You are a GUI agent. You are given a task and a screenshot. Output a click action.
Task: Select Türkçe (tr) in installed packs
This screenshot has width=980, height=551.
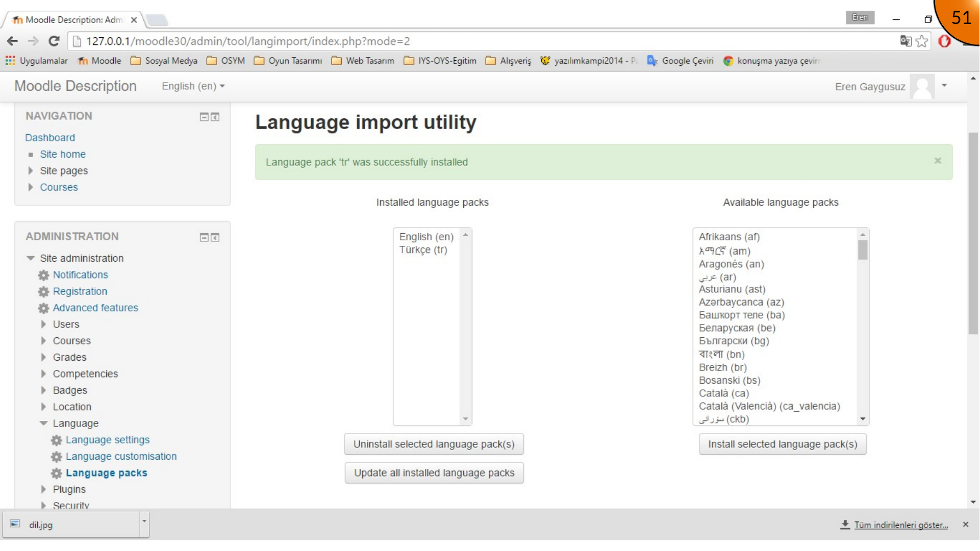423,250
